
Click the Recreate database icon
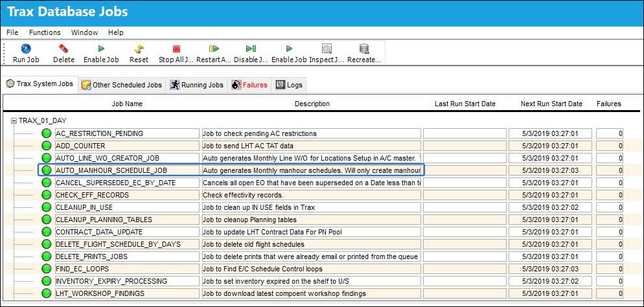pos(364,49)
